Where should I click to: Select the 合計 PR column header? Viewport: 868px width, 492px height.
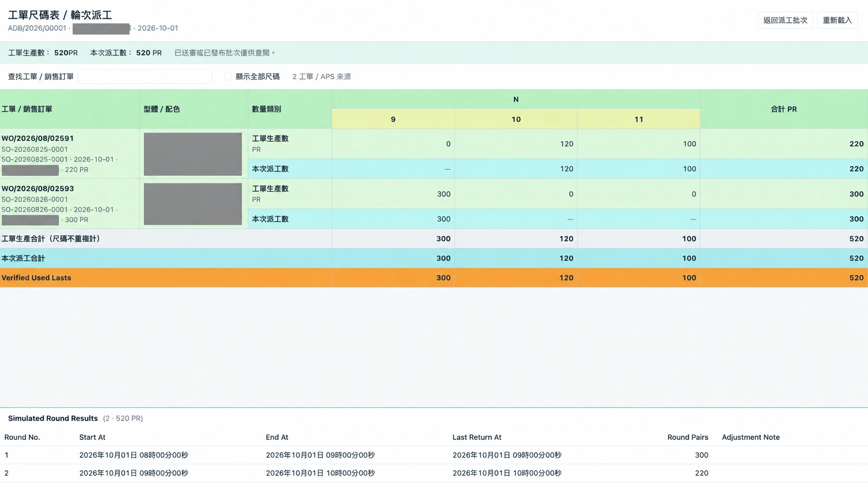pos(784,109)
